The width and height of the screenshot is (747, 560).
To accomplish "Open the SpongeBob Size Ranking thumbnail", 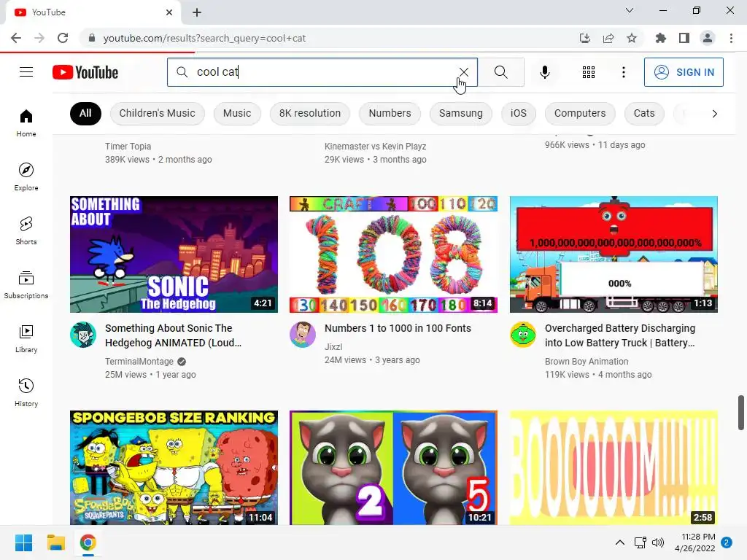I will pos(174,467).
